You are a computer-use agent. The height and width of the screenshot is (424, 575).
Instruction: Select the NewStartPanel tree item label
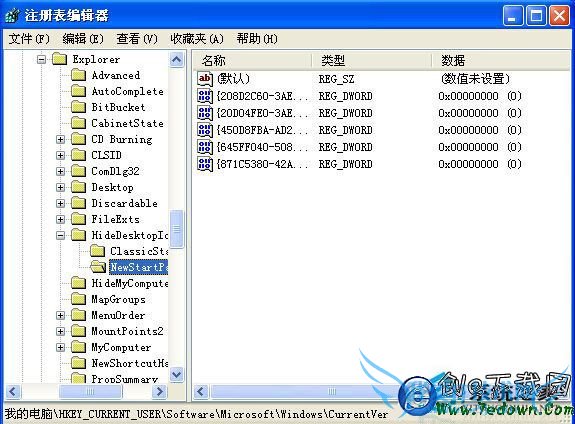(139, 267)
